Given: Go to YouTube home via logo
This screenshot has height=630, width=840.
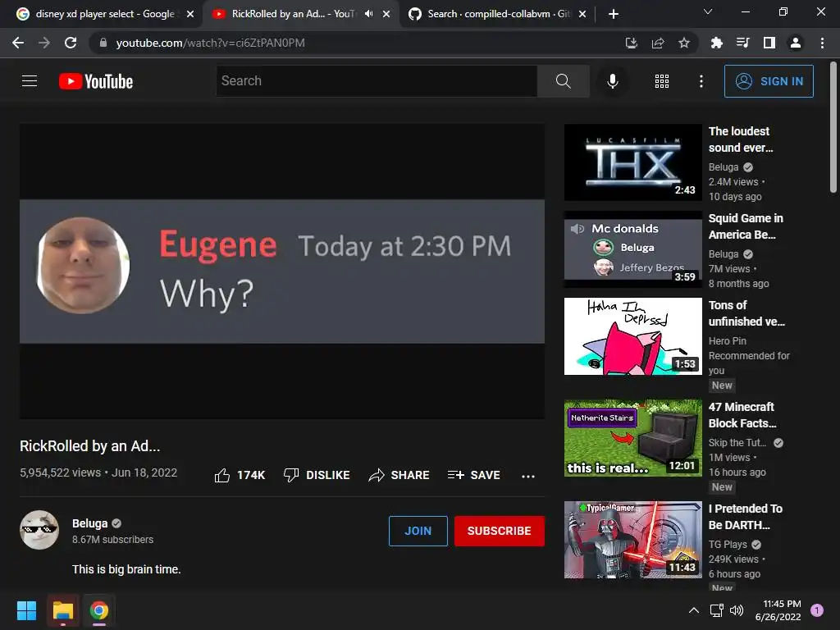Looking at the screenshot, I should [96, 81].
